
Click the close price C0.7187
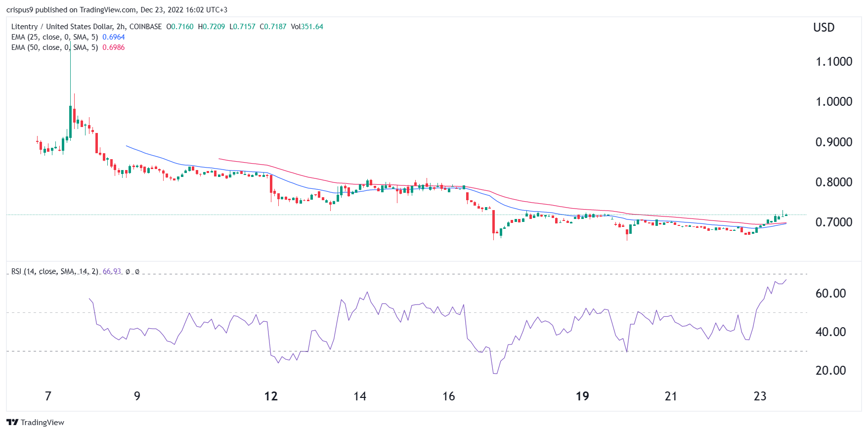(x=273, y=27)
